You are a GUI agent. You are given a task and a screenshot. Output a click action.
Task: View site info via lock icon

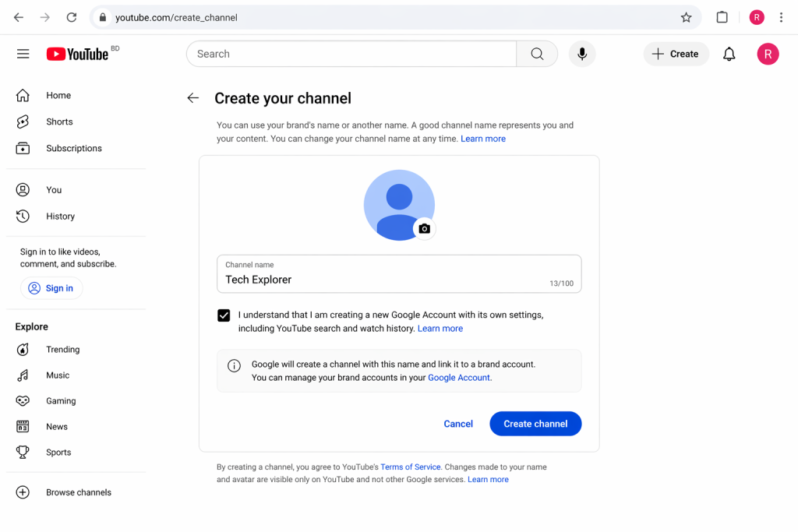[x=102, y=17]
